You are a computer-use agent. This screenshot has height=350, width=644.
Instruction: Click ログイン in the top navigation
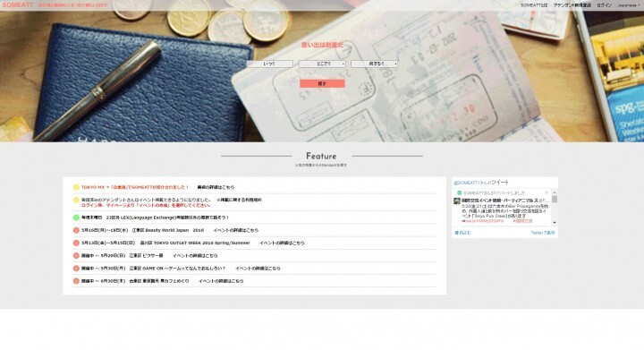(604, 5)
